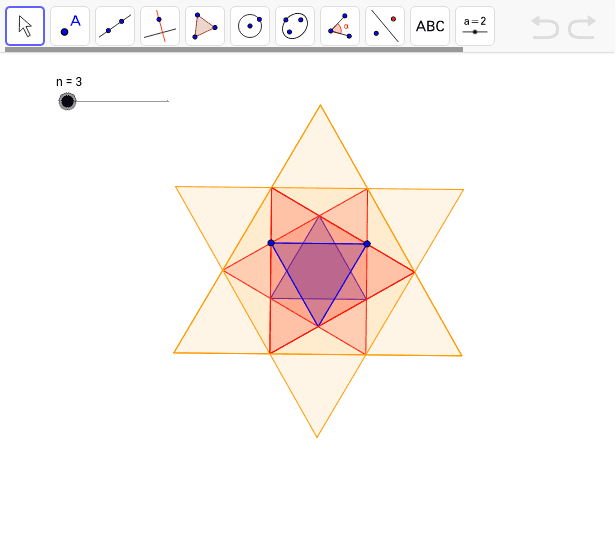
Task: Select Circle with Center through Point tool
Action: click(250, 26)
